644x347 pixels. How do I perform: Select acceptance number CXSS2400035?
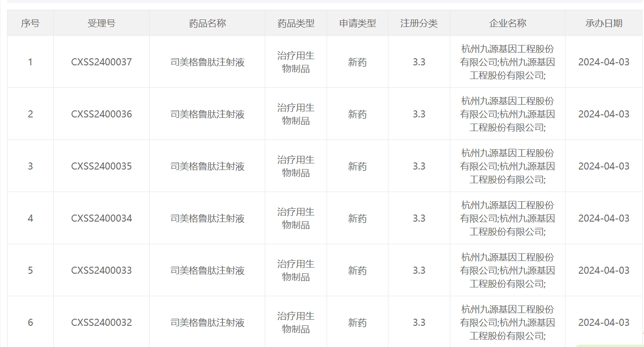pyautogui.click(x=102, y=166)
